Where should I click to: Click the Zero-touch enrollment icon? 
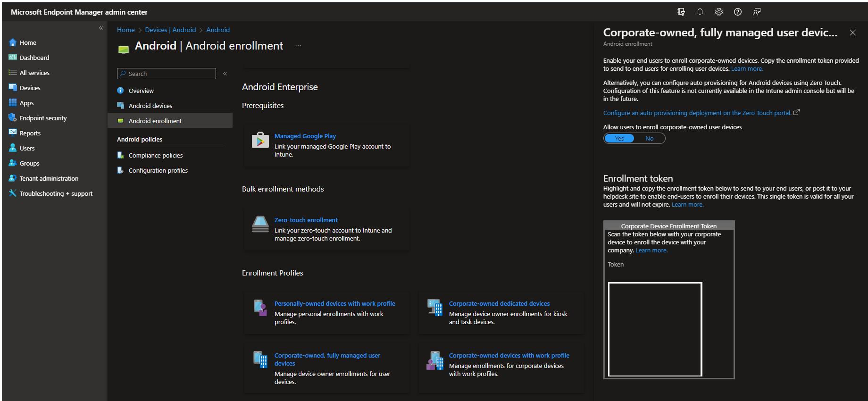[260, 224]
